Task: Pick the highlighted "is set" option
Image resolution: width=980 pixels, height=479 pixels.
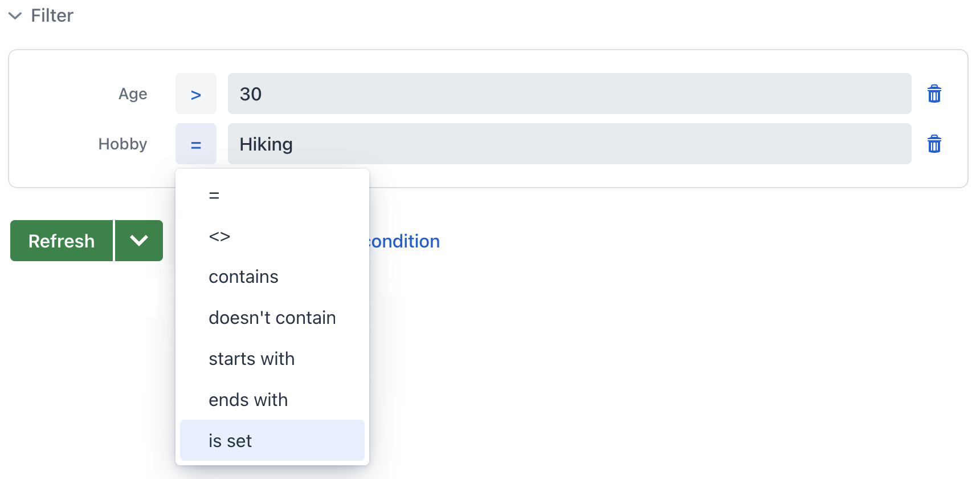Action: click(230, 441)
